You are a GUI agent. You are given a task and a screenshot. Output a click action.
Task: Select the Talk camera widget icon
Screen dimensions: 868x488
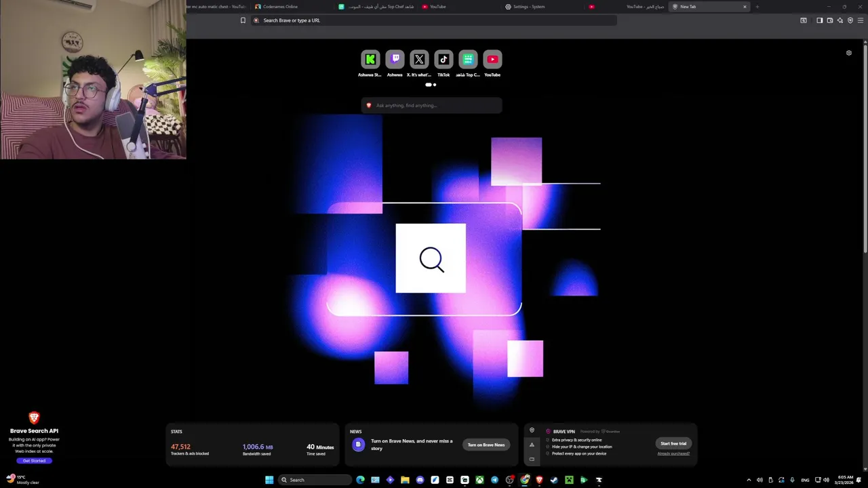(532, 459)
